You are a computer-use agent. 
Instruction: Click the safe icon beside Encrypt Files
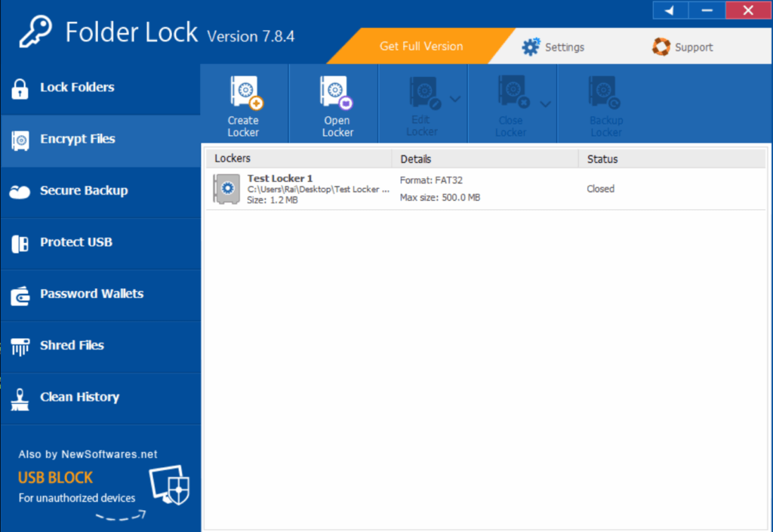click(20, 140)
